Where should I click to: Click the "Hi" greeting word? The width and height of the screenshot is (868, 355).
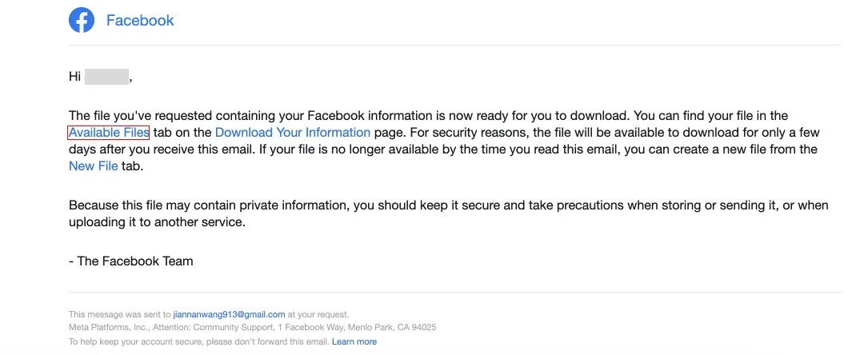(75, 77)
